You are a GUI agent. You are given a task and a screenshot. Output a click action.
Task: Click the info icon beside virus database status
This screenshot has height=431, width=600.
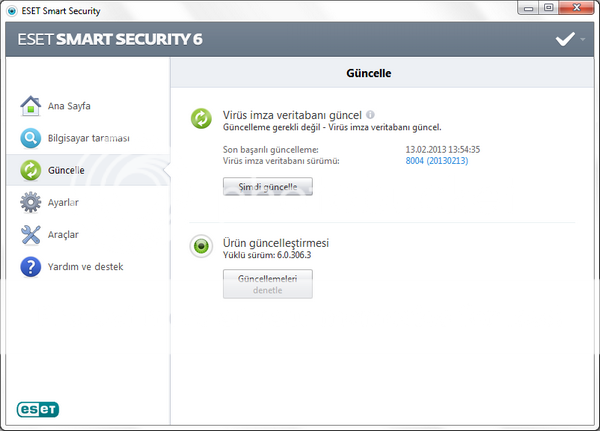[x=370, y=115]
